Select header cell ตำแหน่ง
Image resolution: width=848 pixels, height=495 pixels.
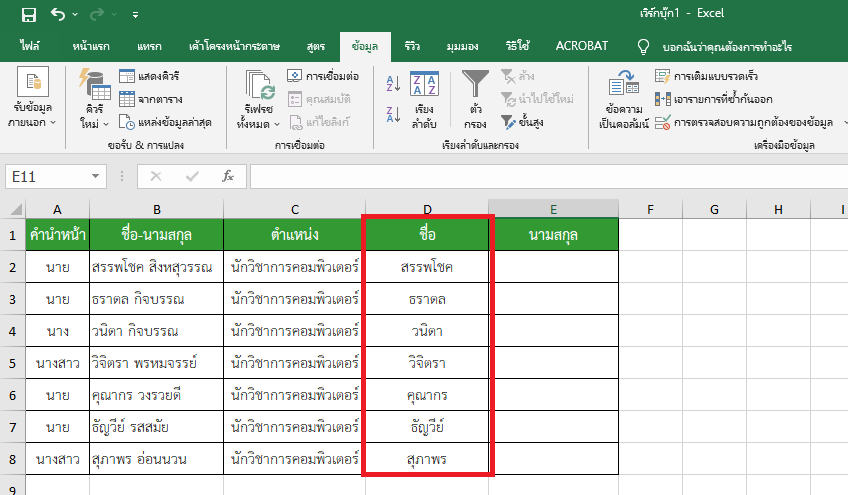tap(294, 235)
